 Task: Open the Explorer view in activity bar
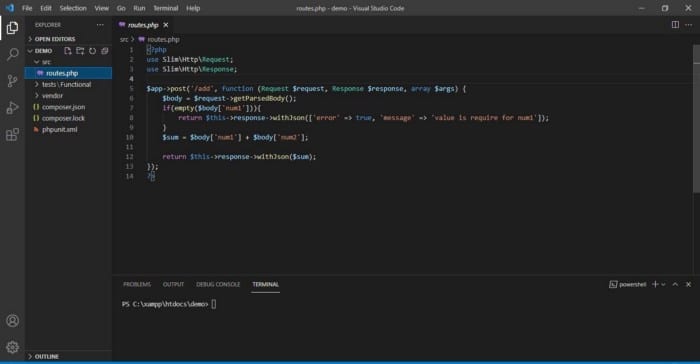tap(12, 28)
